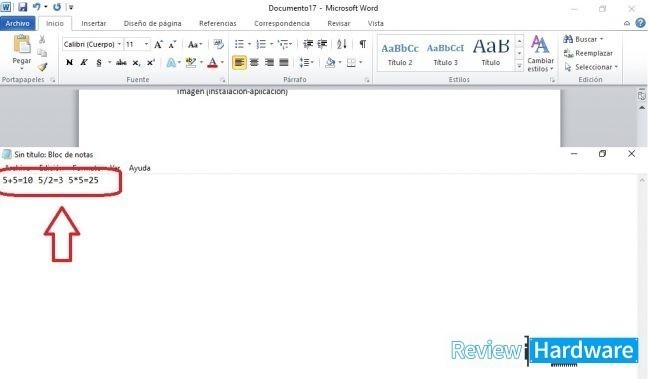This screenshot has height=379, width=650.
Task: Click the sort A-Z icon
Action: pyautogui.click(x=342, y=44)
